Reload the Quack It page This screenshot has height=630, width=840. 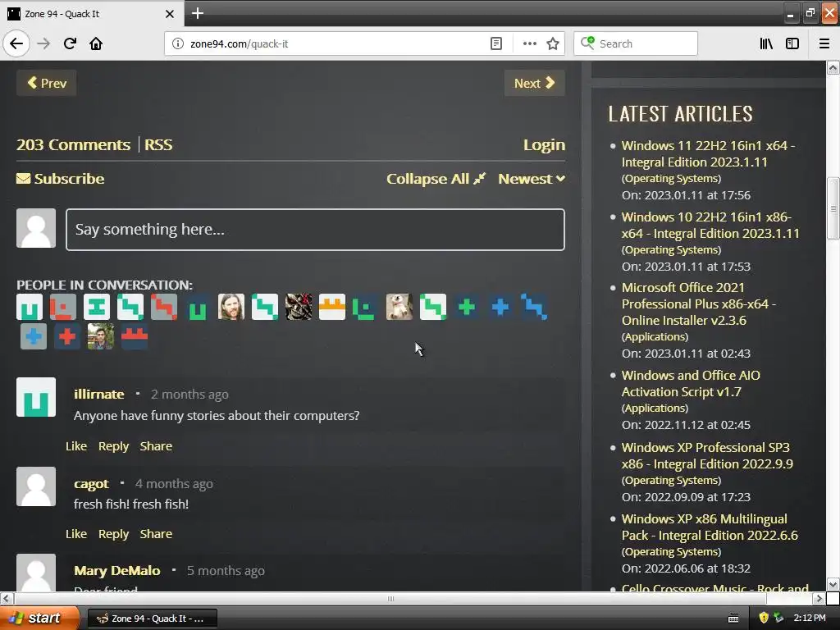tap(70, 43)
